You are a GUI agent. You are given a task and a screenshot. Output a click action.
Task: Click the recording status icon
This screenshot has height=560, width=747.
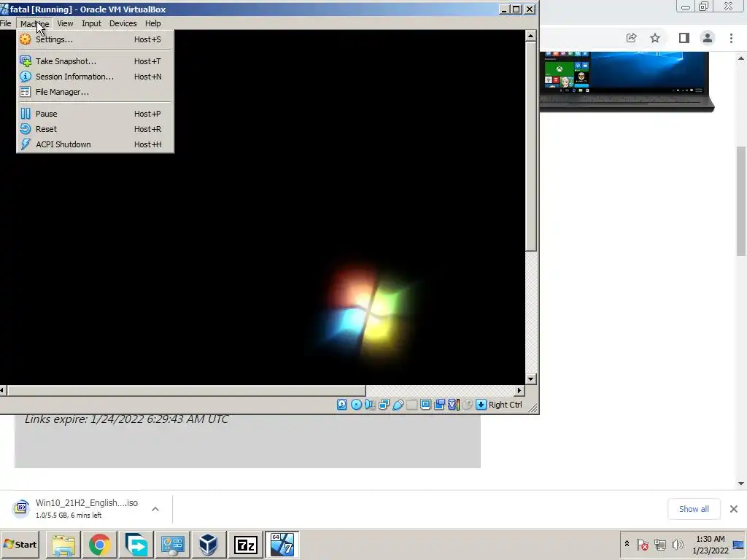[x=439, y=405]
